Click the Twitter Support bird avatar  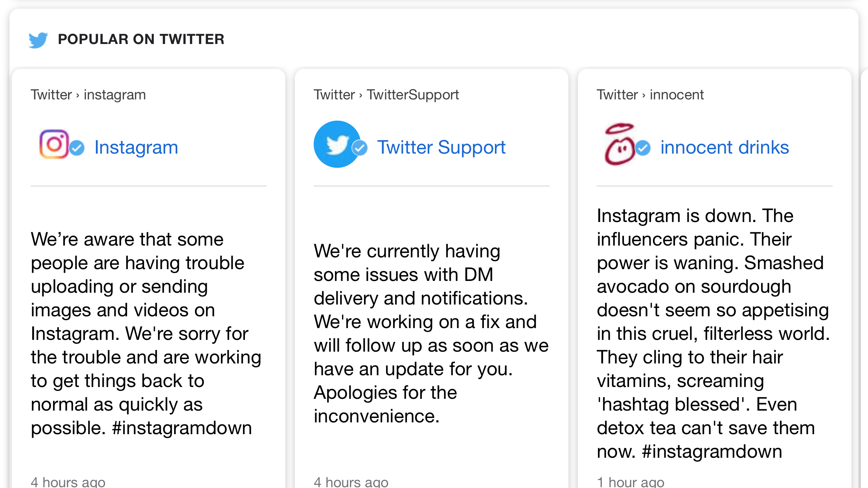[337, 144]
